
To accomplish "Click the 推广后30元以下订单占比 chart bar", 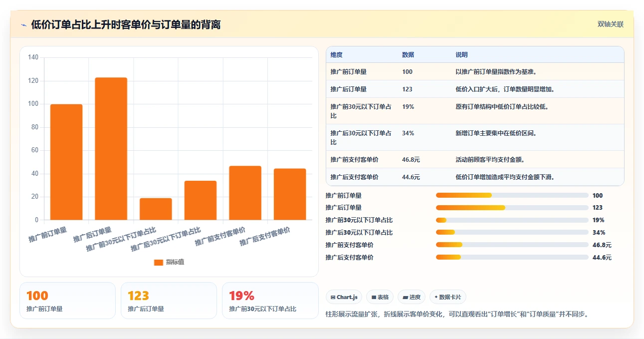I will coord(201,200).
